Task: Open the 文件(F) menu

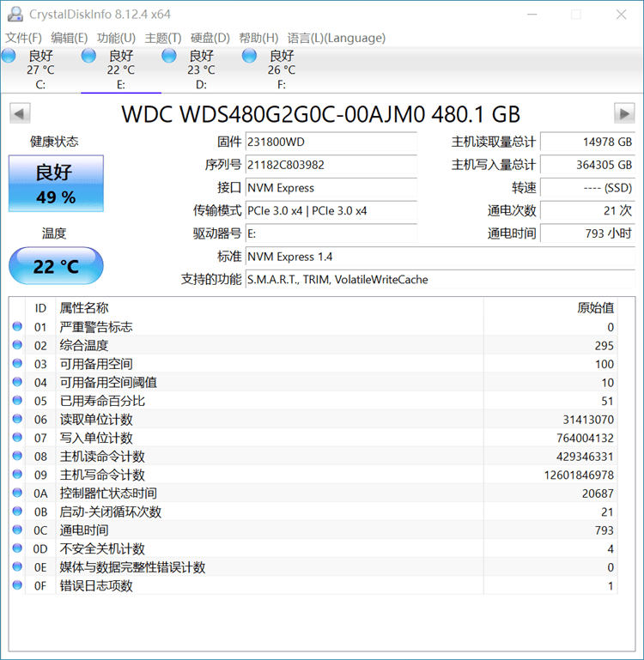Action: pyautogui.click(x=23, y=38)
